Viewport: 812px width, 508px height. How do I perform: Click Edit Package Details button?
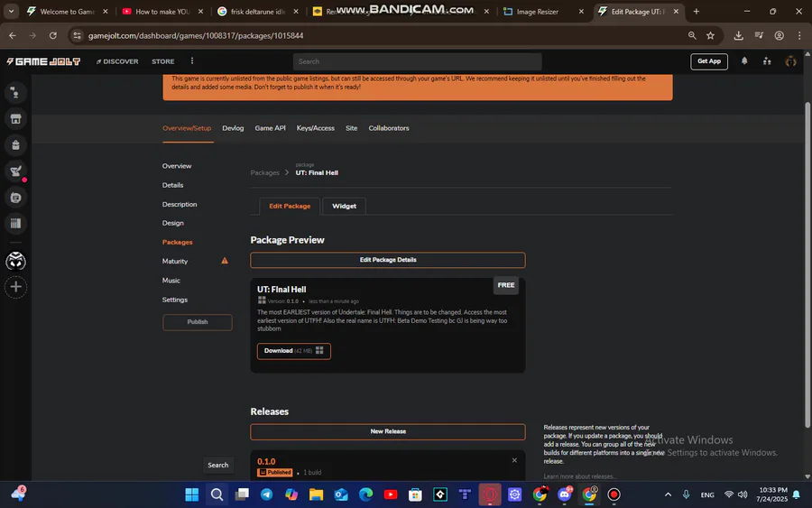[388, 260]
